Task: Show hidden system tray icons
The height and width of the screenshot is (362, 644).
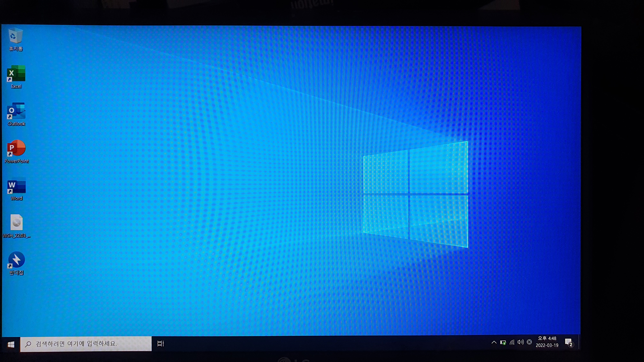Action: coord(494,342)
